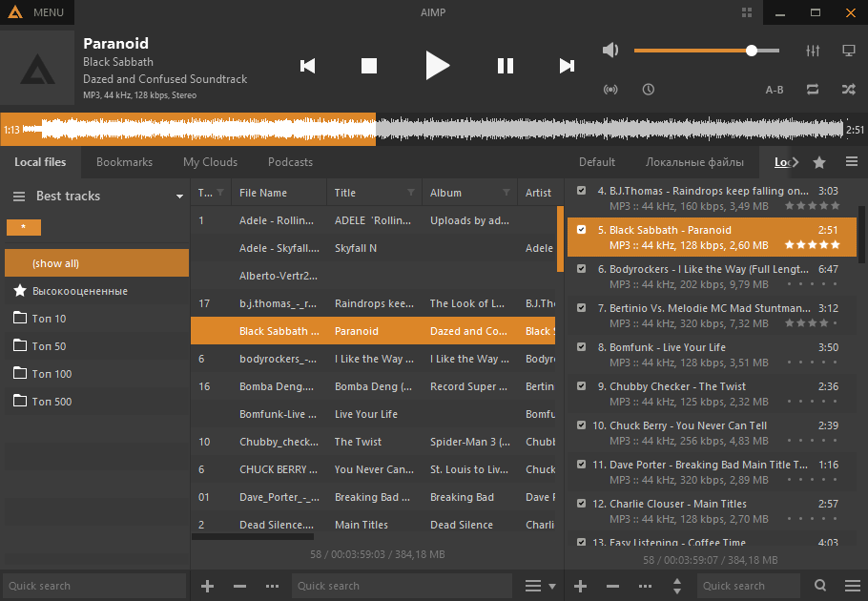
Task: Stop playback
Action: click(369, 66)
